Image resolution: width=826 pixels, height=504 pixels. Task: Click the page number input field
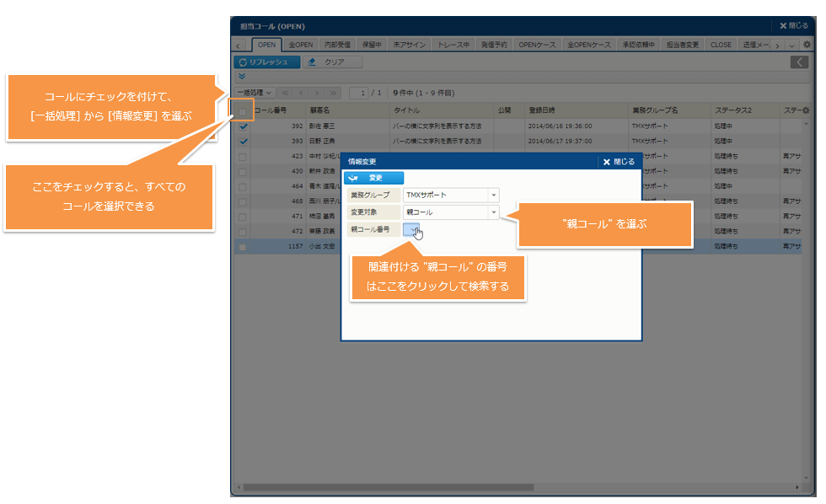(362, 93)
